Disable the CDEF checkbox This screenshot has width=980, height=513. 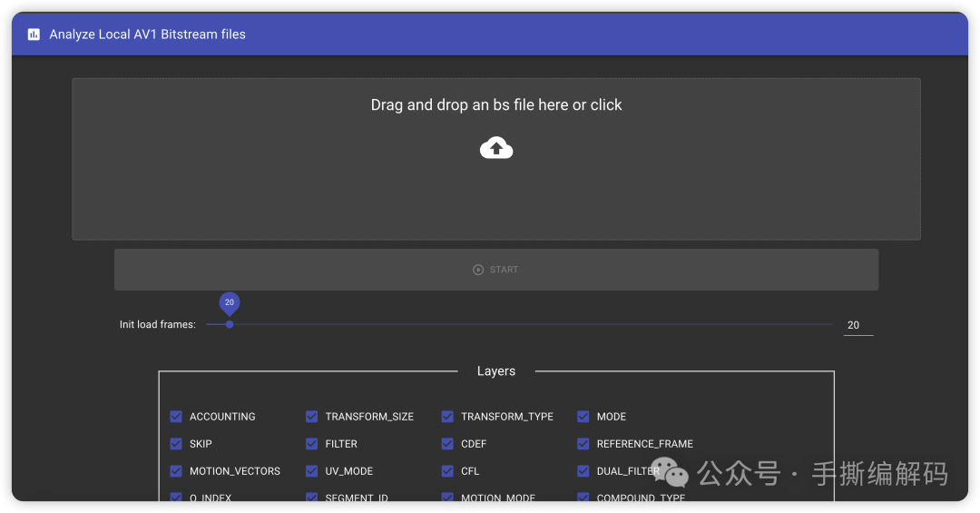click(447, 444)
